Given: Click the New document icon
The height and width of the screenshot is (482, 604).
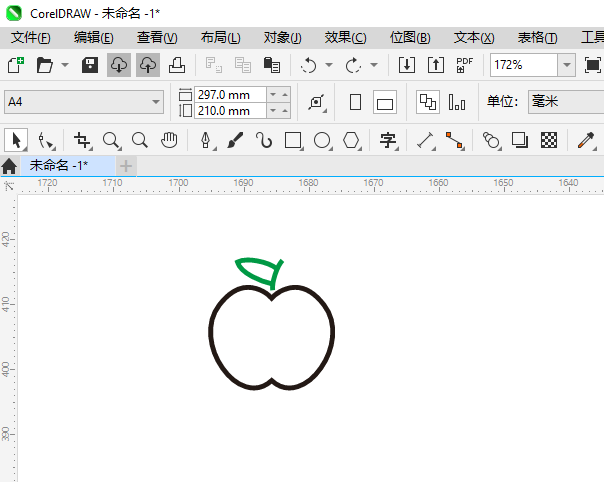Looking at the screenshot, I should point(16,65).
